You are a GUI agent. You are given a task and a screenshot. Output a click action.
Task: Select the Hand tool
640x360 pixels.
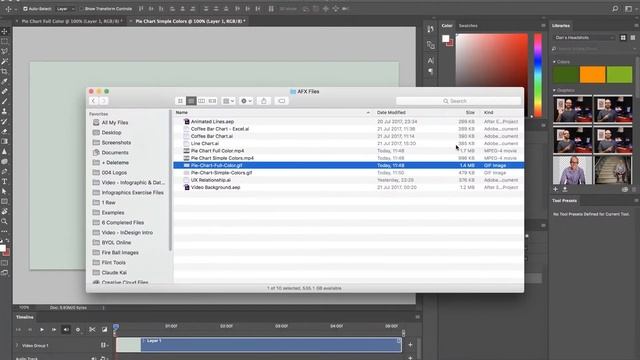4,211
